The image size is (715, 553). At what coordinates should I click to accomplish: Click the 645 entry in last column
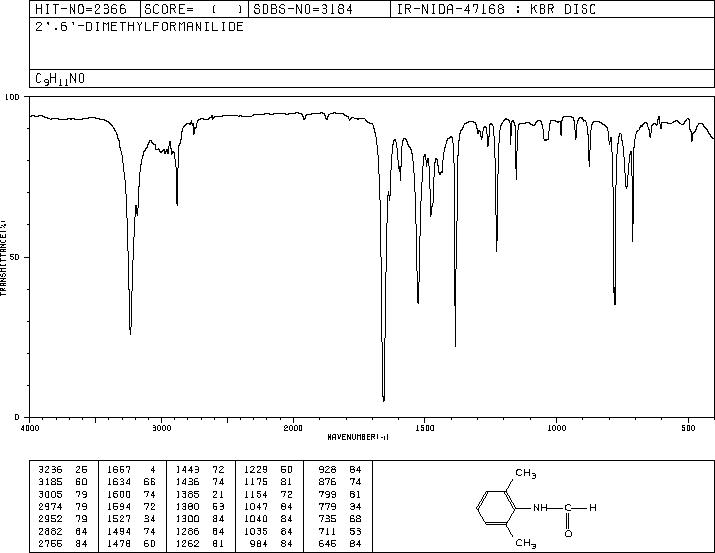(327, 544)
